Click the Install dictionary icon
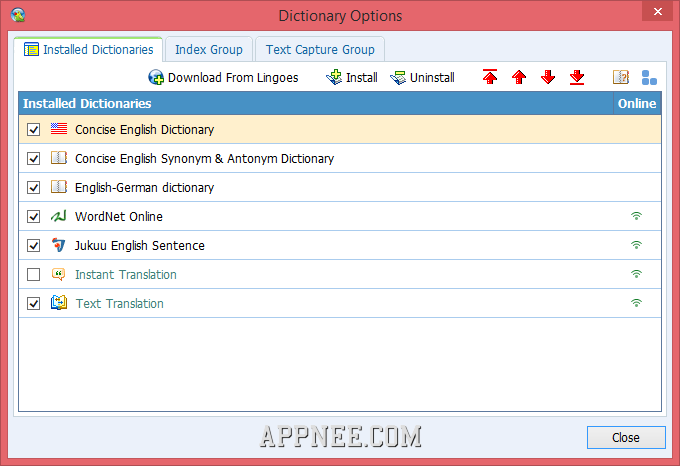The height and width of the screenshot is (466, 680). pyautogui.click(x=334, y=78)
